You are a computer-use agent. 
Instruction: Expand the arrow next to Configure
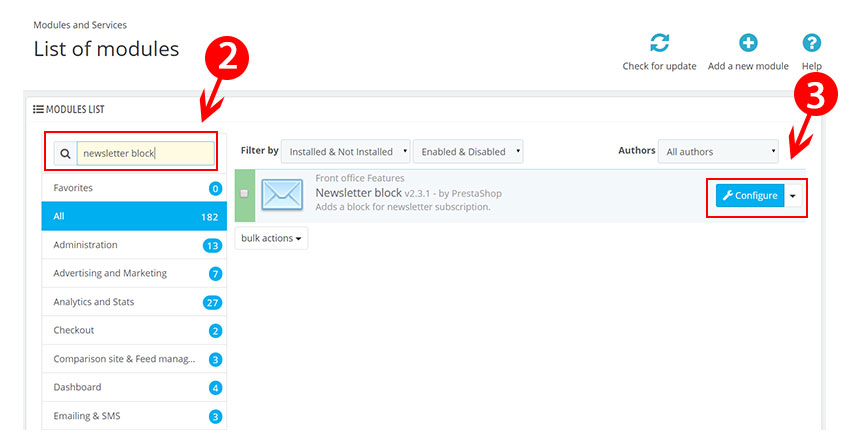point(793,196)
